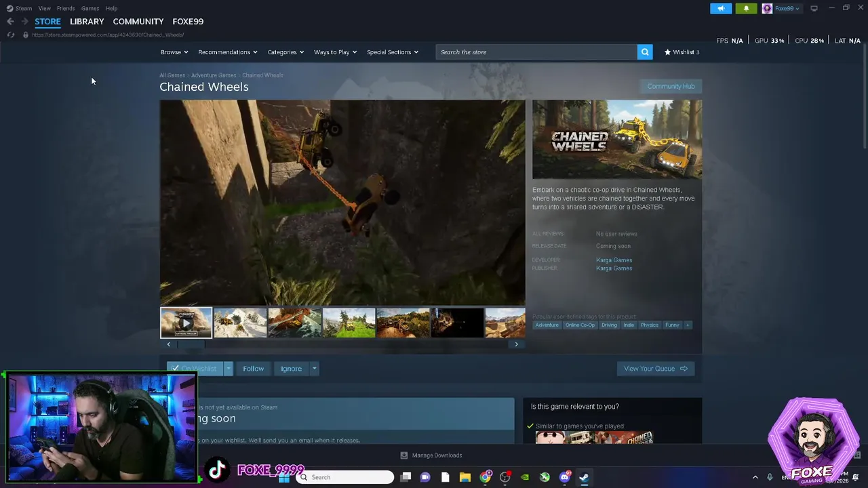Open Karga Games publisher link
This screenshot has height=488, width=868.
[614, 268]
